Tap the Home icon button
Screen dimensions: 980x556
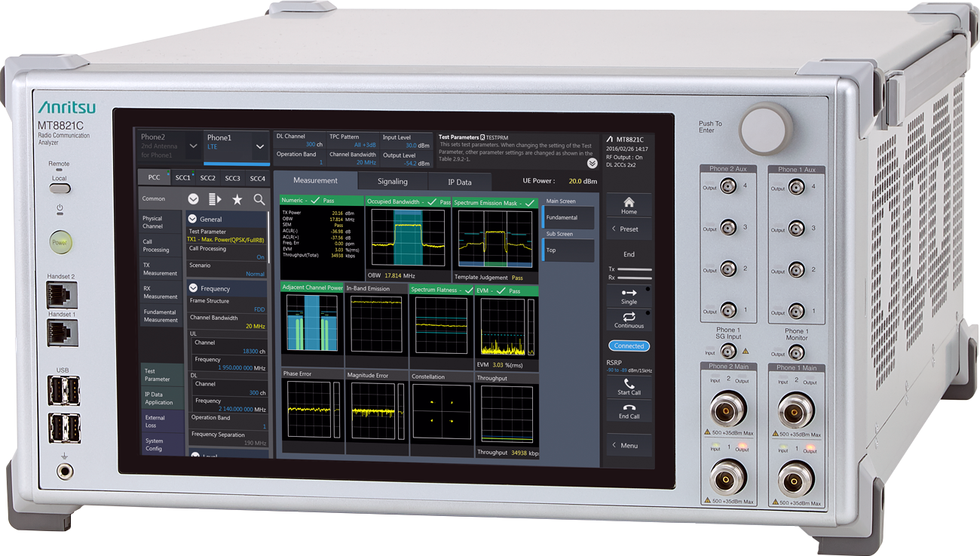[x=629, y=202]
